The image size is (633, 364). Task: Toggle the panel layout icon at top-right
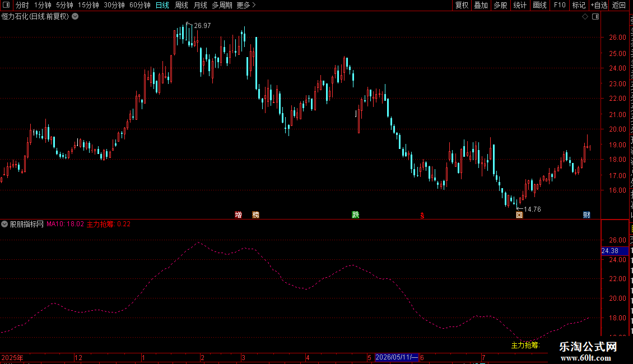(x=595, y=17)
